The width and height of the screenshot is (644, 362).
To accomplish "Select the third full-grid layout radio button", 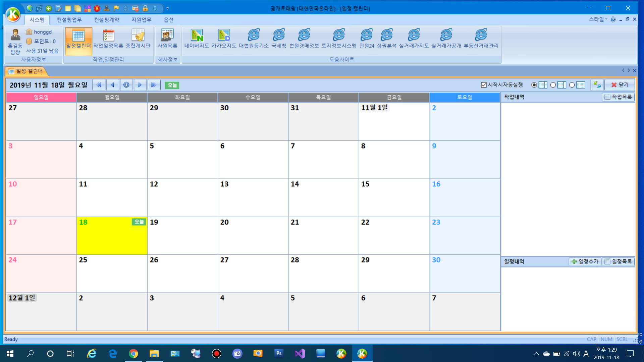I will tap(572, 85).
